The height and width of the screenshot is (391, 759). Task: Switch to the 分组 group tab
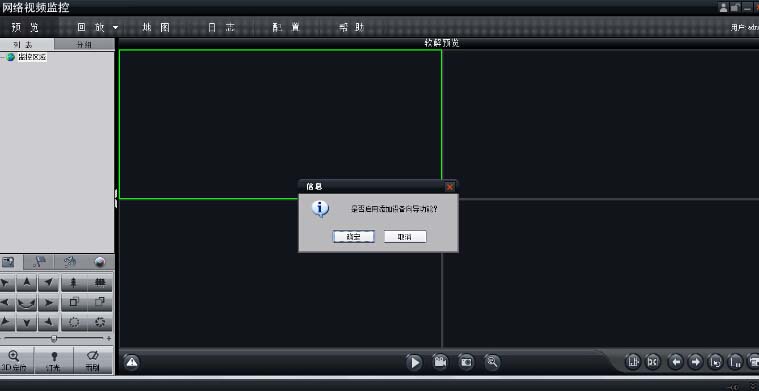click(84, 45)
